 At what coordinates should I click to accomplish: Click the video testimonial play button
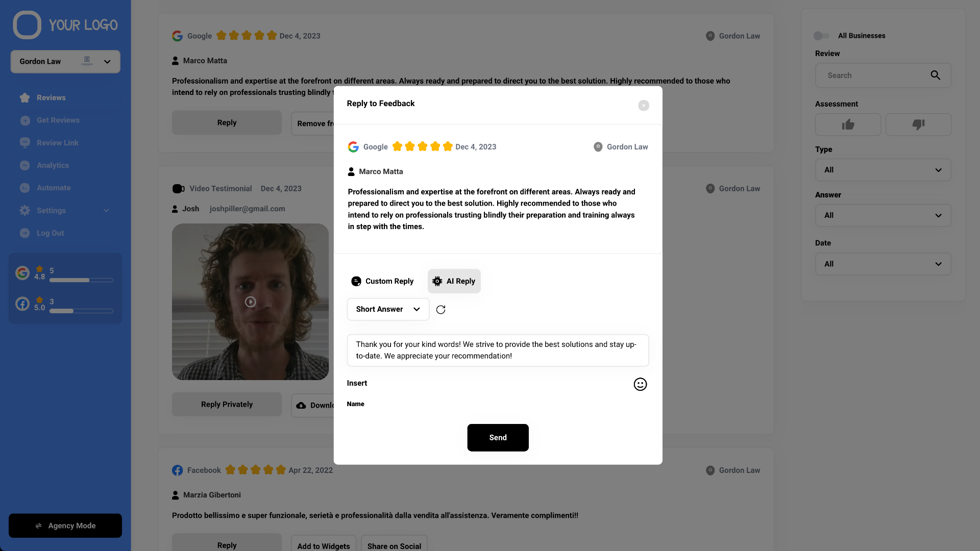[251, 302]
